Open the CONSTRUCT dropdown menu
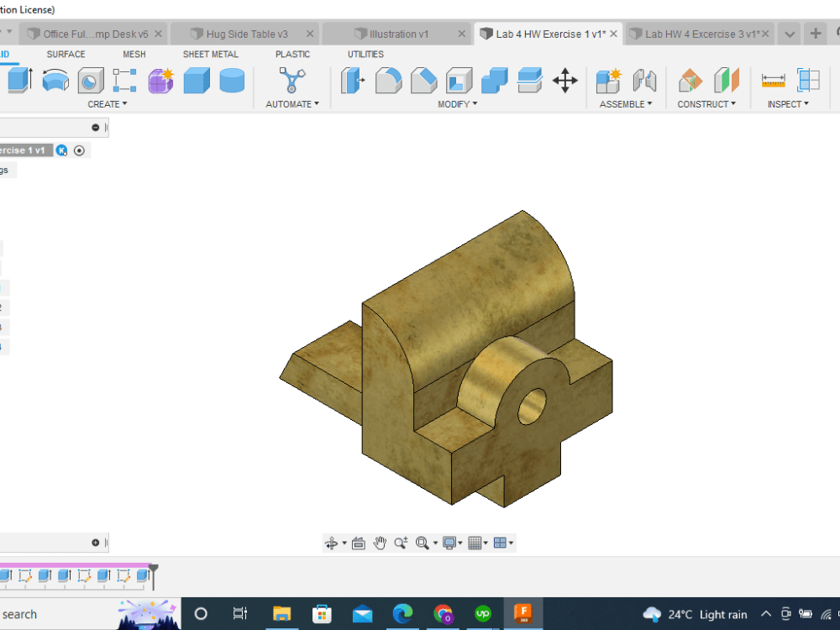840x630 pixels. pos(706,104)
